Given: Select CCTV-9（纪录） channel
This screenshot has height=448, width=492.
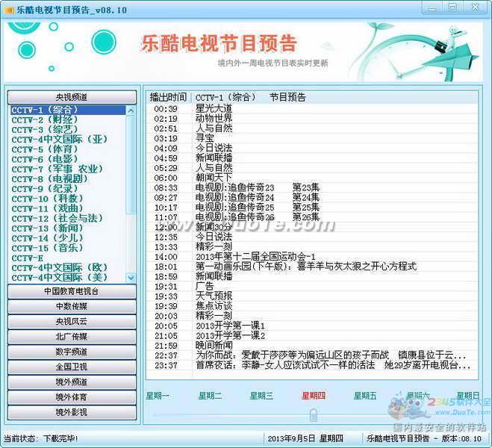Looking at the screenshot, I should click(68, 189).
